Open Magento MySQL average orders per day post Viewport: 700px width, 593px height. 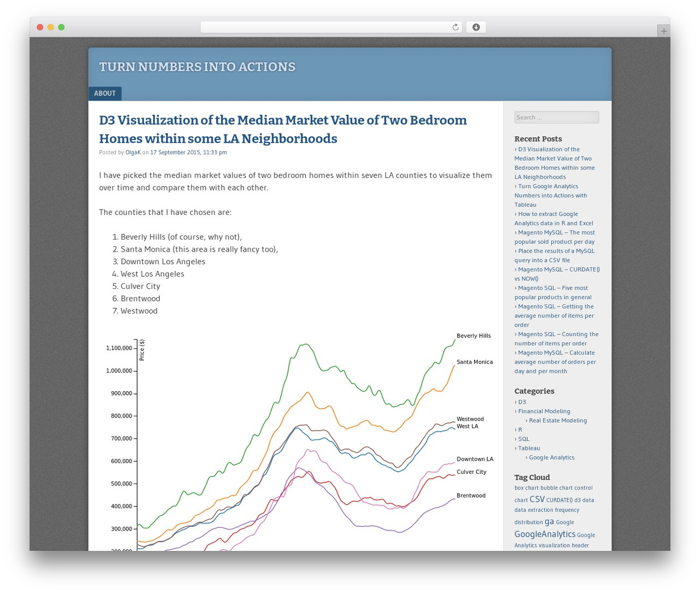tap(555, 362)
